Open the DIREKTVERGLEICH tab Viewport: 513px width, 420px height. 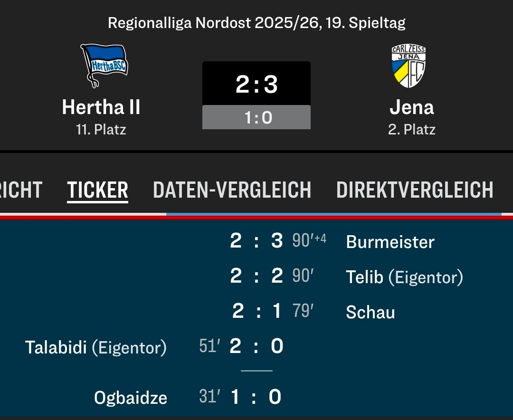(415, 190)
